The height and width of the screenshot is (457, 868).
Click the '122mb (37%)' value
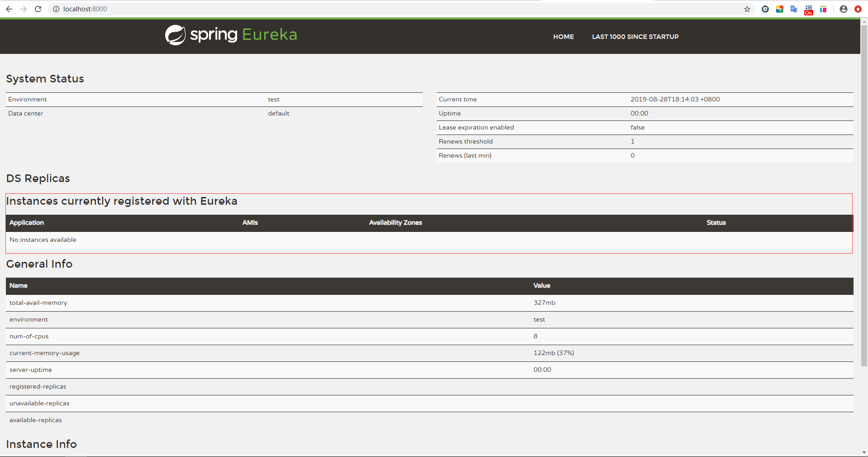pos(553,353)
